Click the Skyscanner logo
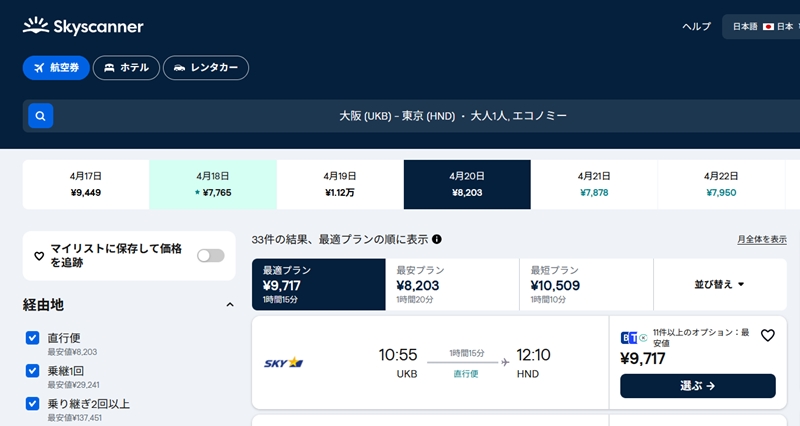The image size is (800, 426). pos(83,27)
